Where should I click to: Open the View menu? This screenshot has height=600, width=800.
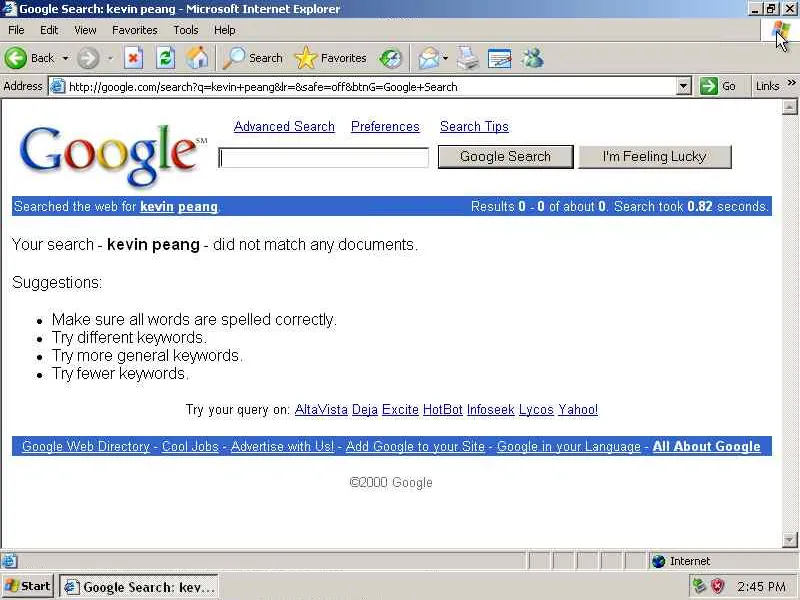pos(85,30)
